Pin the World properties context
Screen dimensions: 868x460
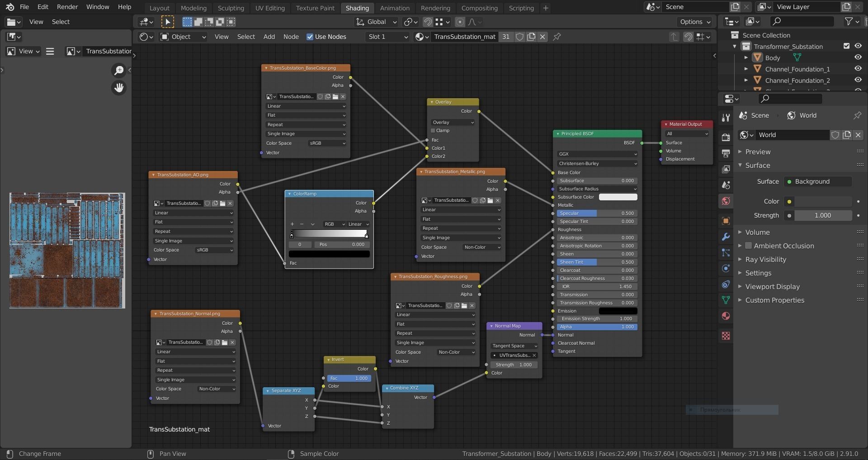click(857, 115)
